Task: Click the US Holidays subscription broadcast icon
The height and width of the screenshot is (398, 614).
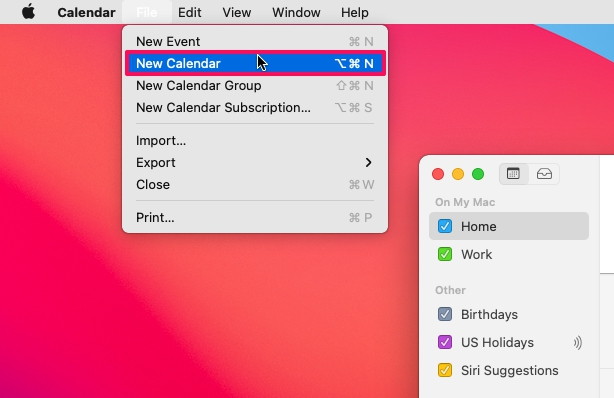Action: coord(578,343)
